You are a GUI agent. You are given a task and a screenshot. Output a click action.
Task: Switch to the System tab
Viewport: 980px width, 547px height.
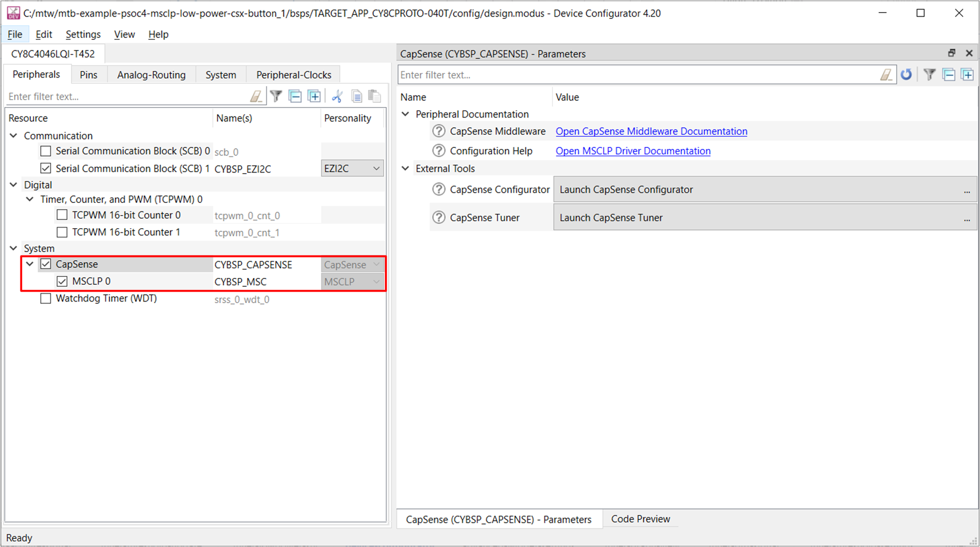(x=221, y=74)
